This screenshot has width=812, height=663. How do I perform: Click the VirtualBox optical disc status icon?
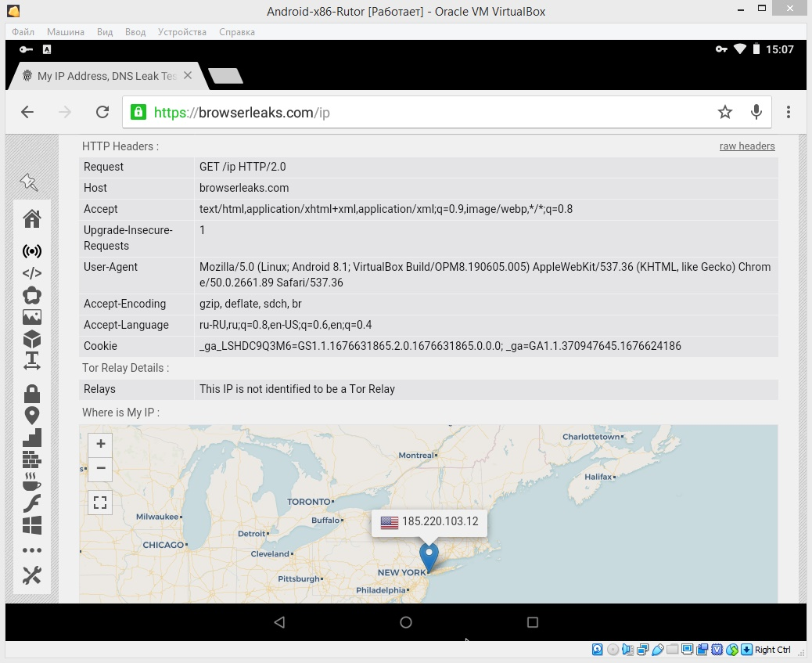(613, 650)
